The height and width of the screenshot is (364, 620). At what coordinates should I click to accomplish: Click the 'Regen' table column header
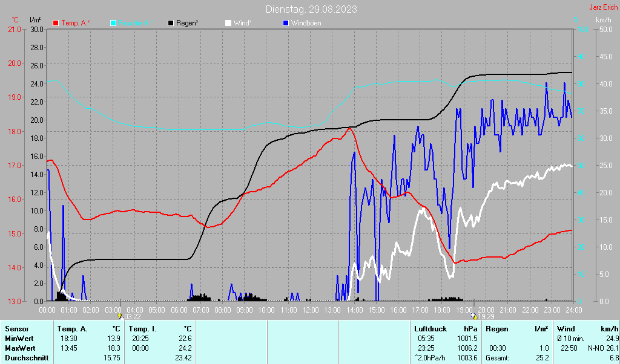coord(496,329)
